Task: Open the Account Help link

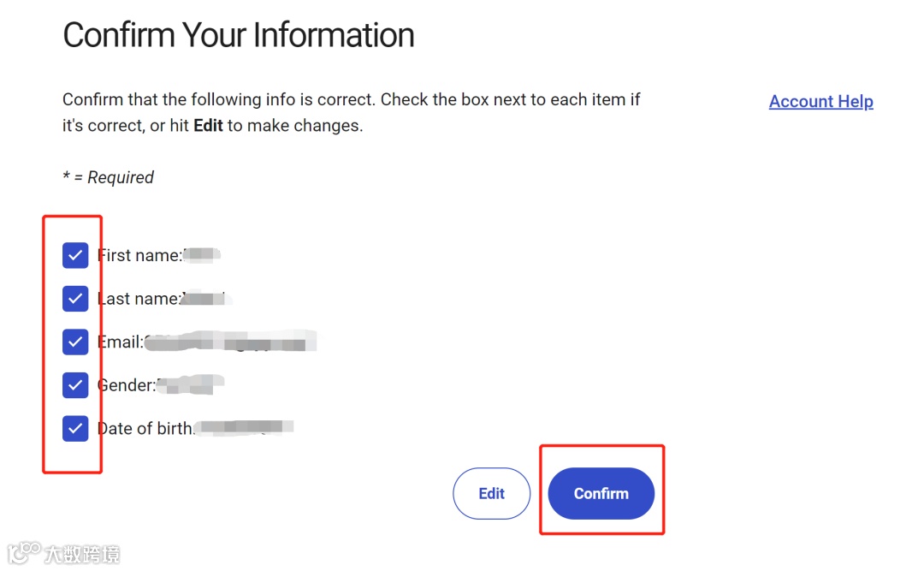Action: (x=820, y=102)
